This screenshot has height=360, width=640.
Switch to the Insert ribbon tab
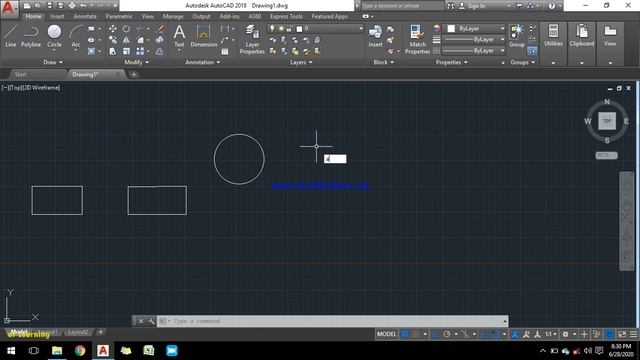click(x=57, y=16)
